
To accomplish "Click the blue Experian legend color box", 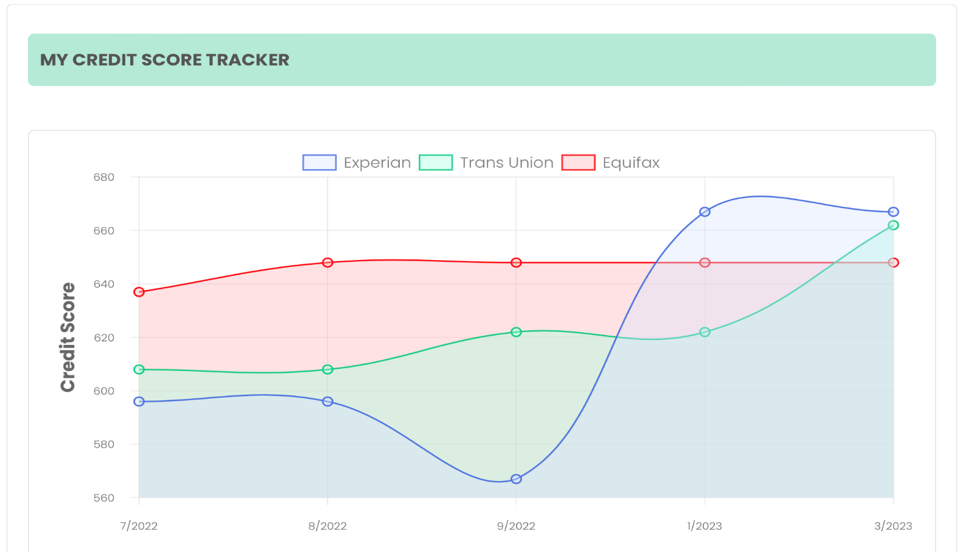I will 320,163.
